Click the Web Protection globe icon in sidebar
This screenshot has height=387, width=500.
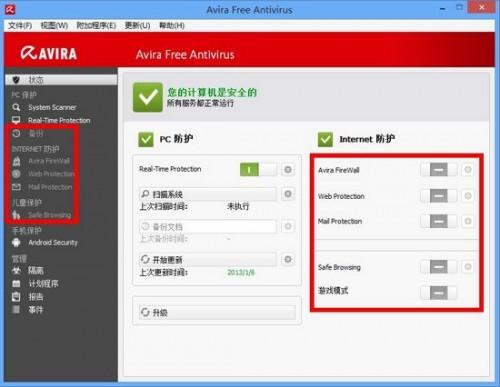click(16, 174)
